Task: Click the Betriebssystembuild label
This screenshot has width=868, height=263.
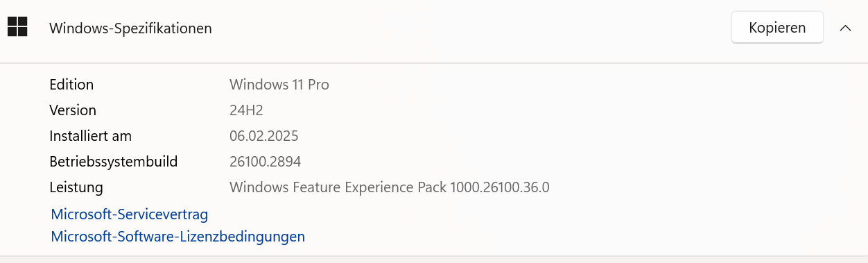Action: click(x=114, y=162)
